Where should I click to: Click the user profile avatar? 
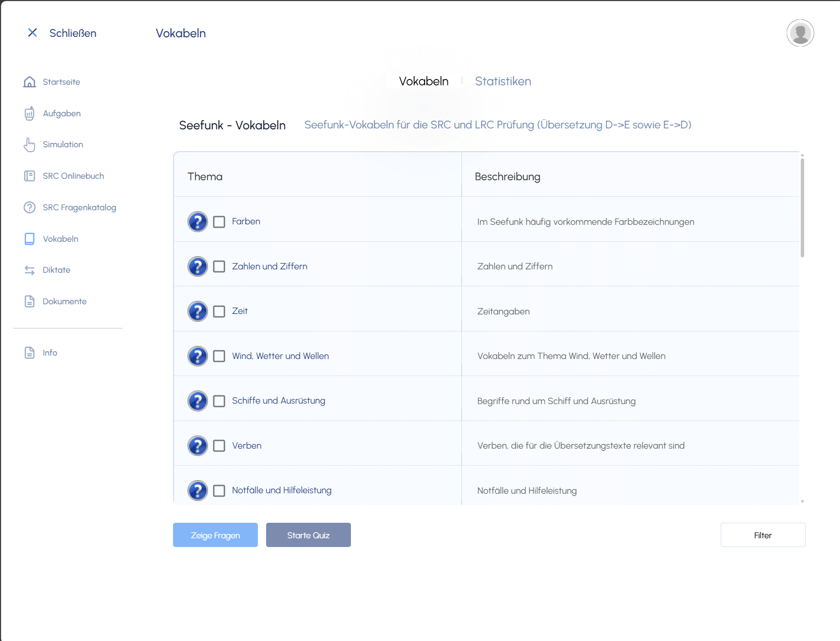tap(800, 33)
